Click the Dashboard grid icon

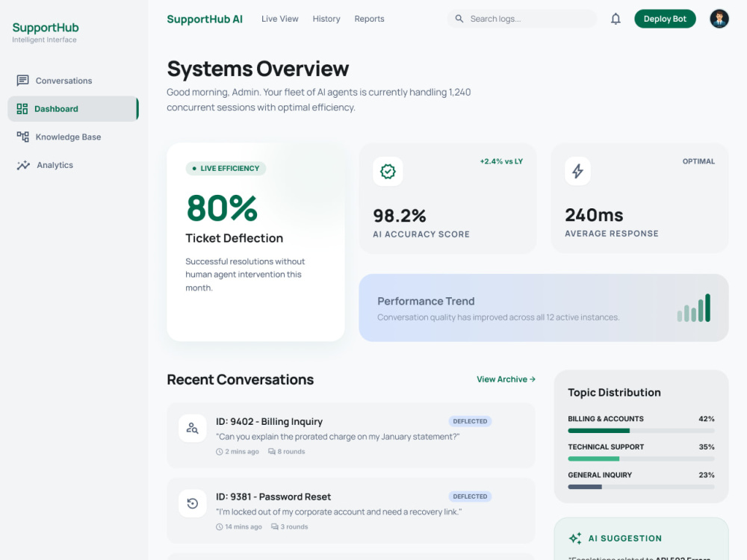click(x=22, y=108)
